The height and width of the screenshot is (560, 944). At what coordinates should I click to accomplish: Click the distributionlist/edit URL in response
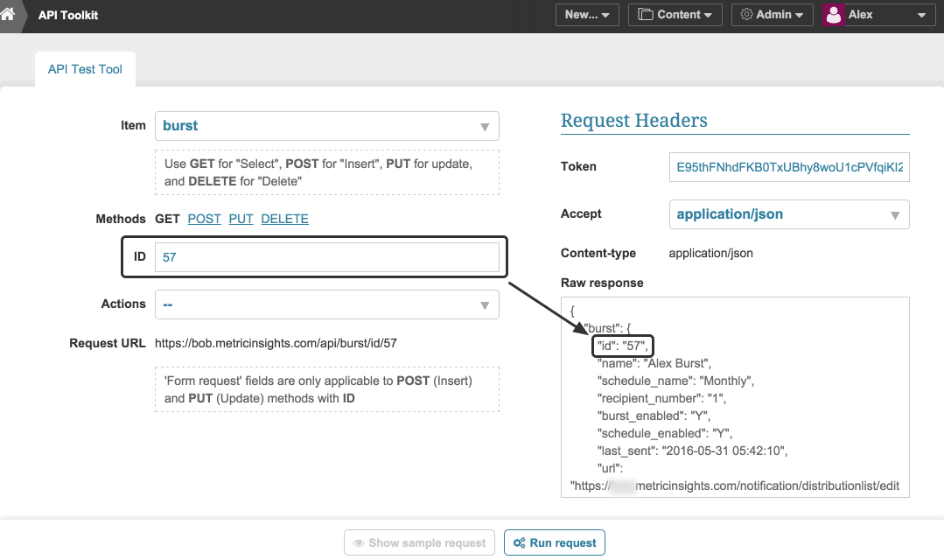tap(735, 486)
